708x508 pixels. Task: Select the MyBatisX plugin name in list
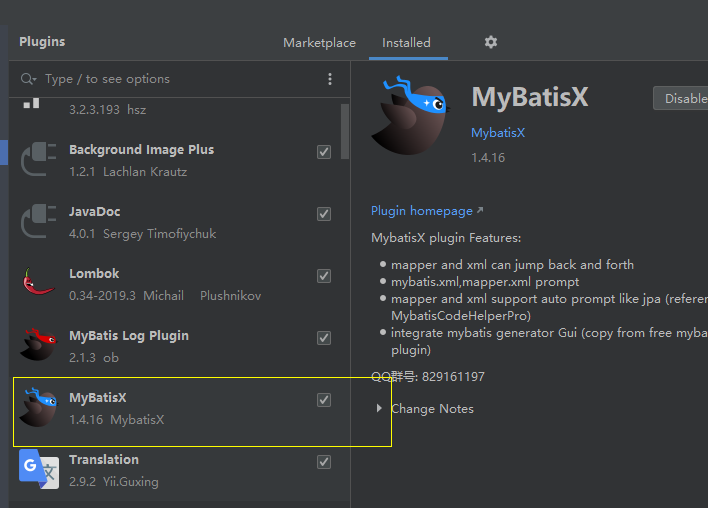[98, 398]
